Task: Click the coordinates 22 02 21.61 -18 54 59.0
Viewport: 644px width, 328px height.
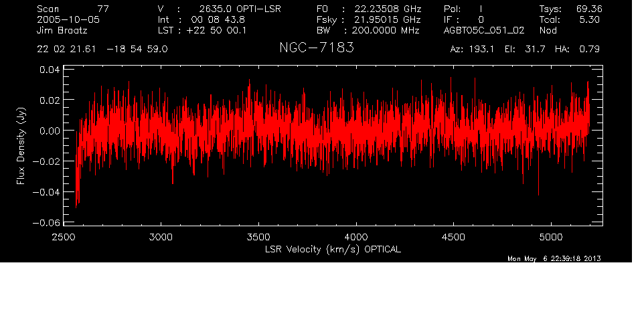Action: [102, 50]
